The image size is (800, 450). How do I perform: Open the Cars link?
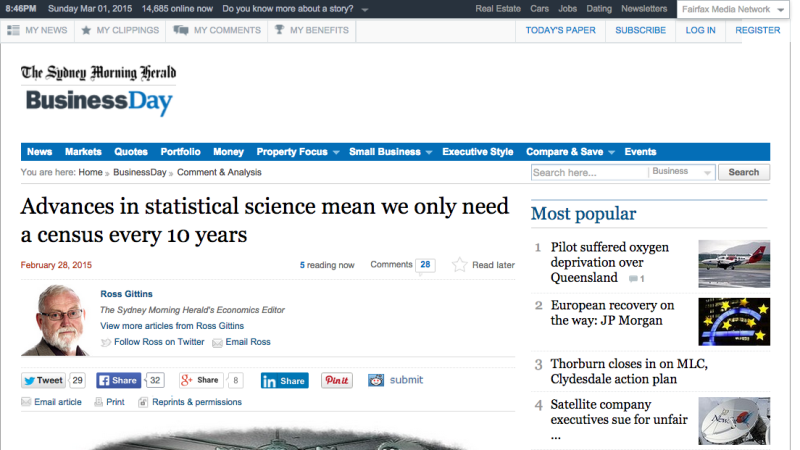539,9
